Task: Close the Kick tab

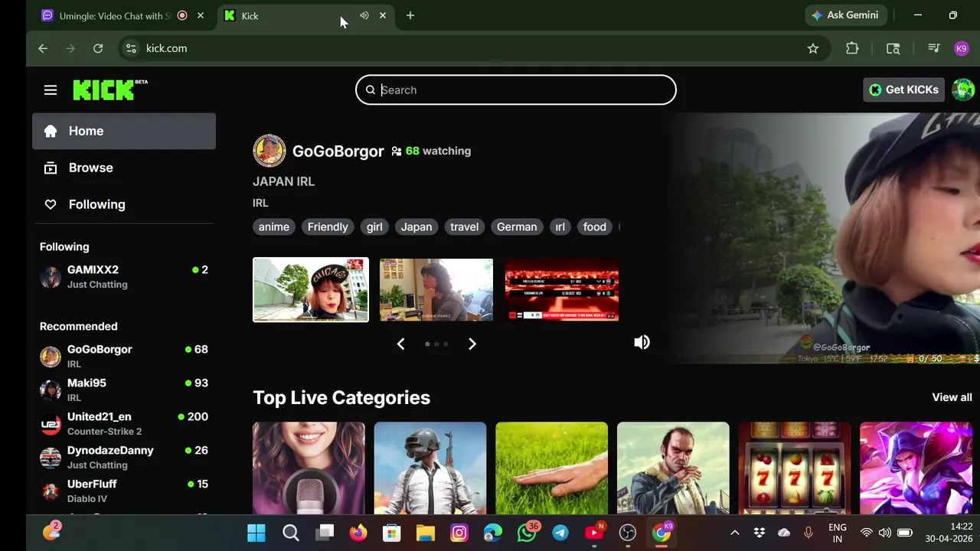Action: click(383, 15)
